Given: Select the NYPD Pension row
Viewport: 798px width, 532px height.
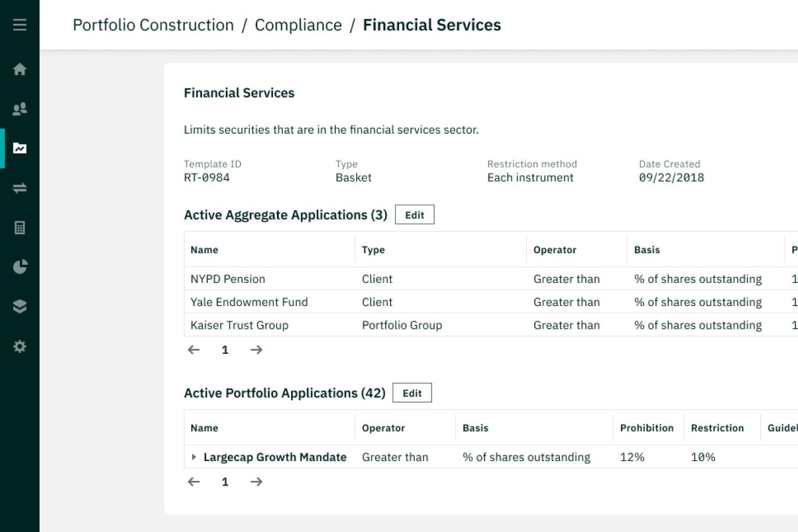Looking at the screenshot, I should [228, 279].
